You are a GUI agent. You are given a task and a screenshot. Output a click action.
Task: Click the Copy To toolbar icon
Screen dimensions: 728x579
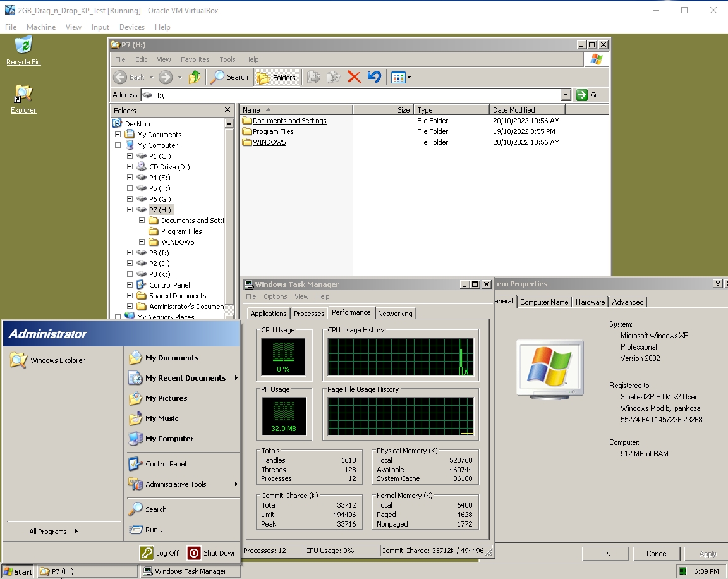tap(334, 77)
